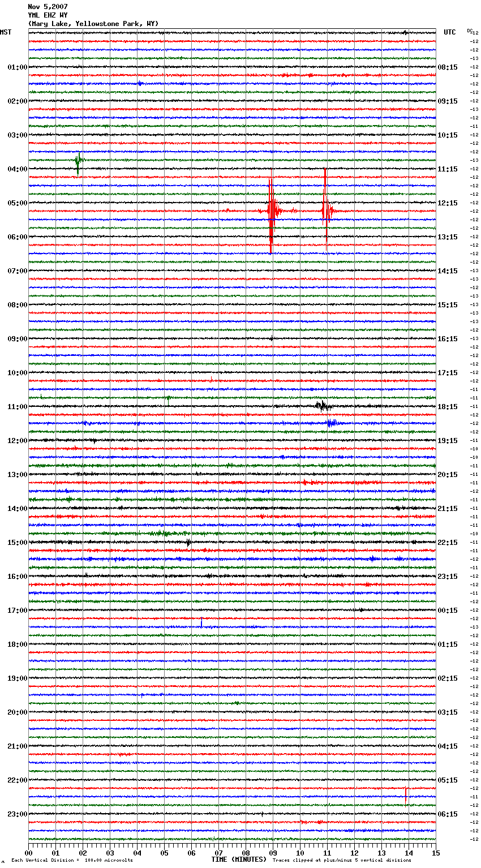Screen dimensions: 481x868
Task: Select the "13:00" MST time label
Action: click(x=18, y=475)
